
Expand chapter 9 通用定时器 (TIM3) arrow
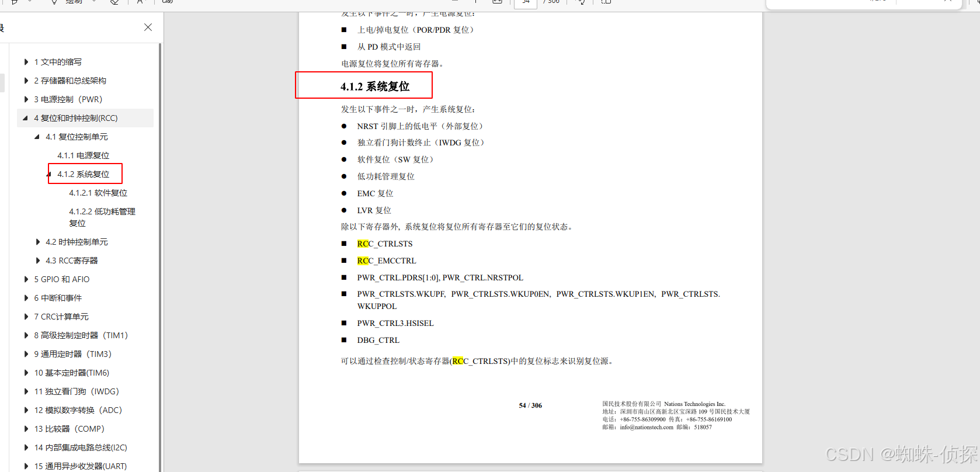26,354
